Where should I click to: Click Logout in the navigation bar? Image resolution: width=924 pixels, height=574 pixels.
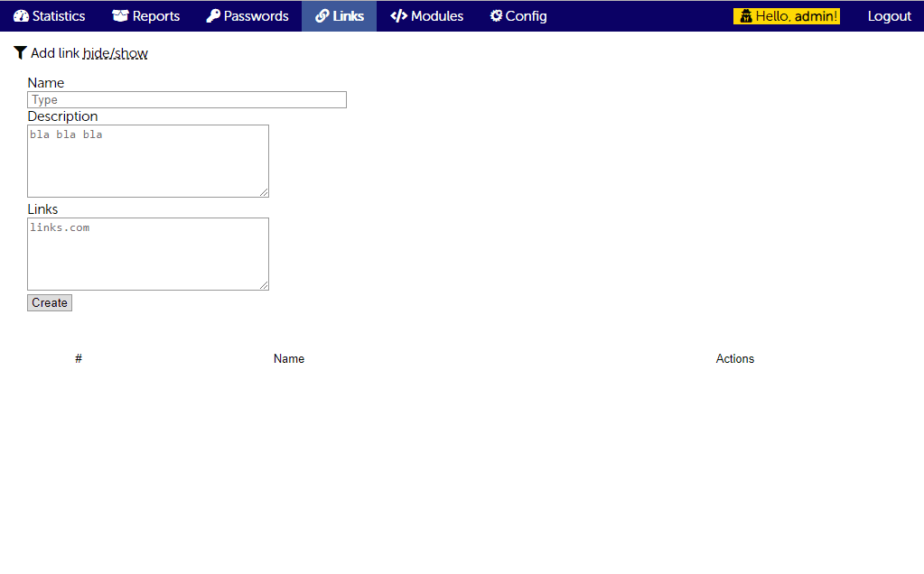pos(889,15)
